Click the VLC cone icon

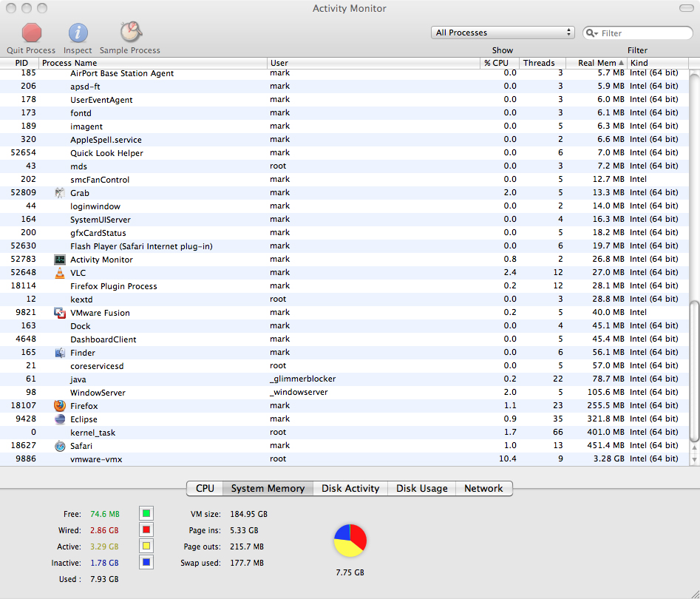pyautogui.click(x=60, y=273)
